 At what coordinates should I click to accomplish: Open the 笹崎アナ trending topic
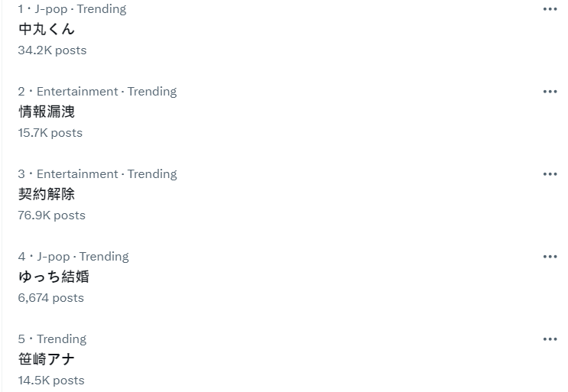coord(47,359)
